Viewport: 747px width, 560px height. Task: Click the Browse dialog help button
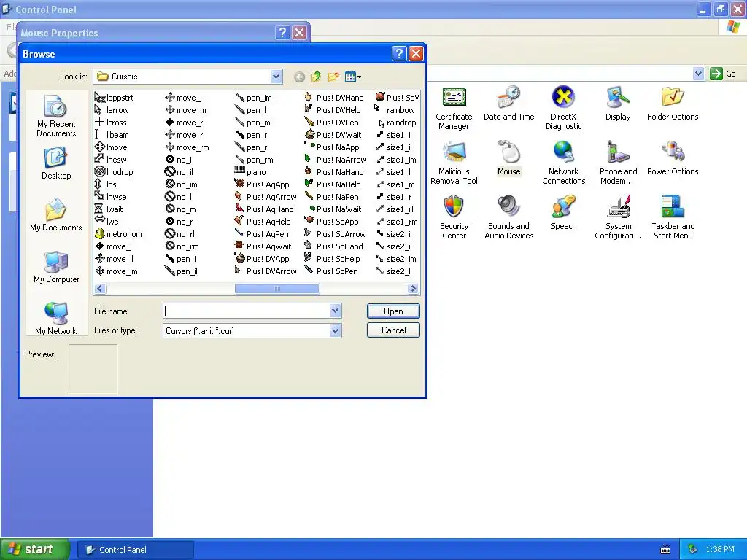click(399, 54)
